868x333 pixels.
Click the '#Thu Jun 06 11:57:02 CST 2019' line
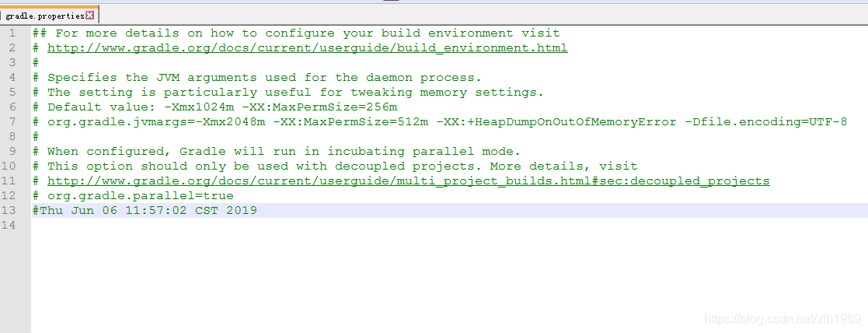pyautogui.click(x=145, y=211)
